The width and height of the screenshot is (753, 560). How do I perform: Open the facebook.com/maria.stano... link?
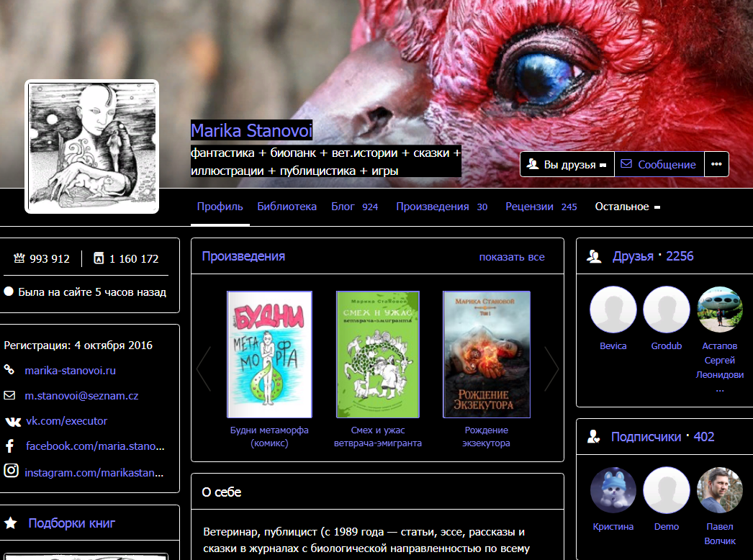[95, 446]
